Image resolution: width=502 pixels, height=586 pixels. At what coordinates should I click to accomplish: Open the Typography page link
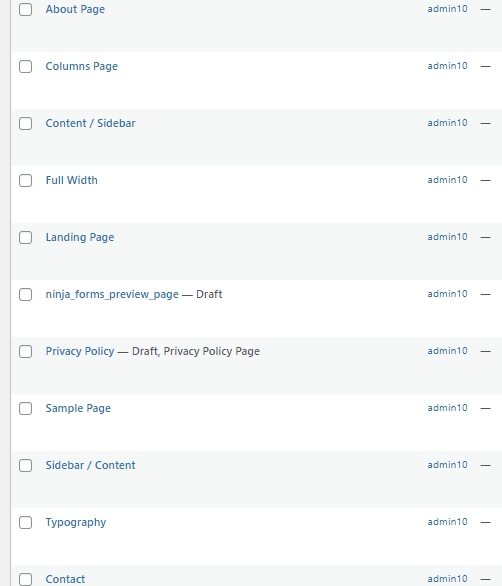point(76,522)
